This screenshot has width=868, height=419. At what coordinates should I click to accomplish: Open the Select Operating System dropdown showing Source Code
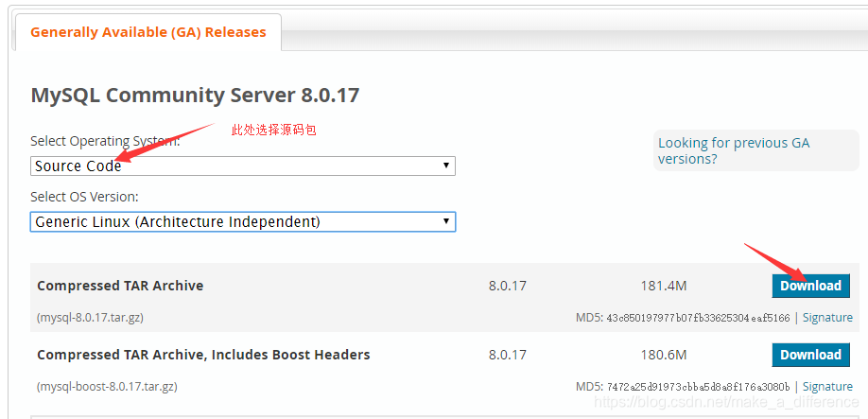[242, 166]
